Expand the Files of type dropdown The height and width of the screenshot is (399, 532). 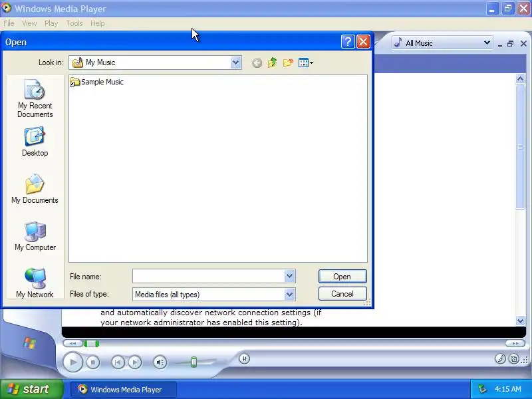point(289,294)
